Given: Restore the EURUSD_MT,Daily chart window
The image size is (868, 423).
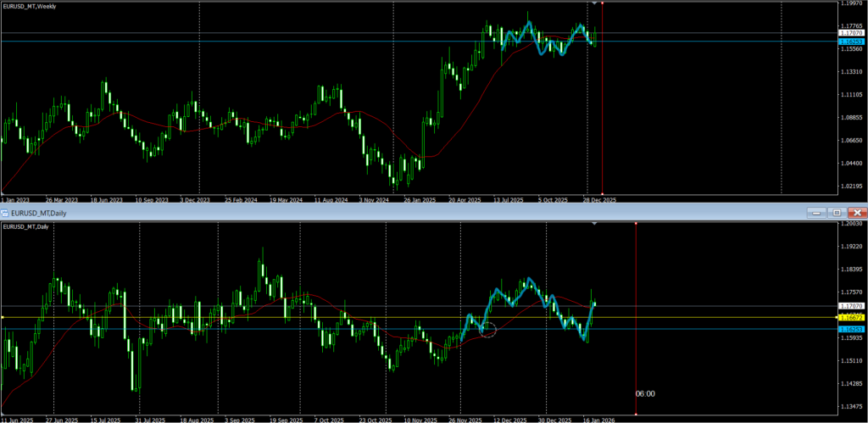Looking at the screenshot, I should point(837,212).
